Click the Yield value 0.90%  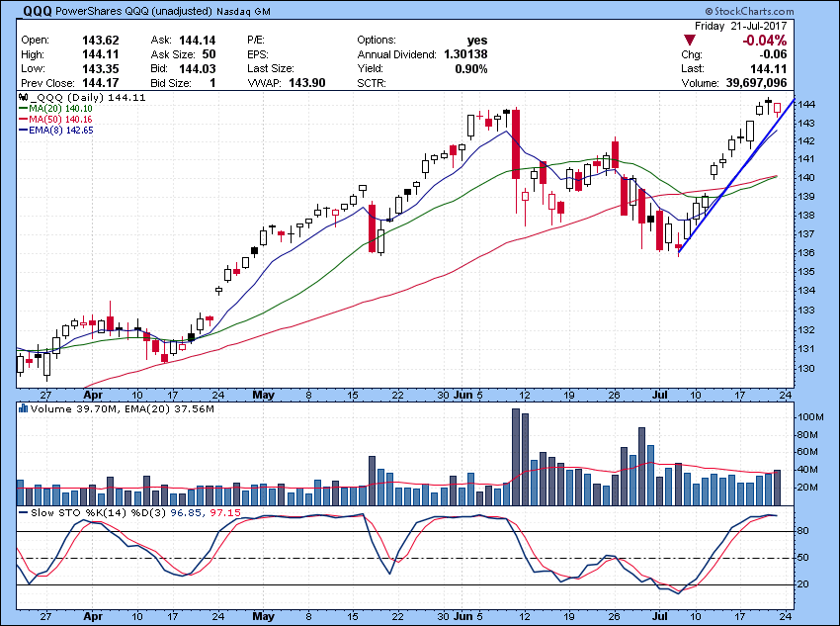coord(471,68)
